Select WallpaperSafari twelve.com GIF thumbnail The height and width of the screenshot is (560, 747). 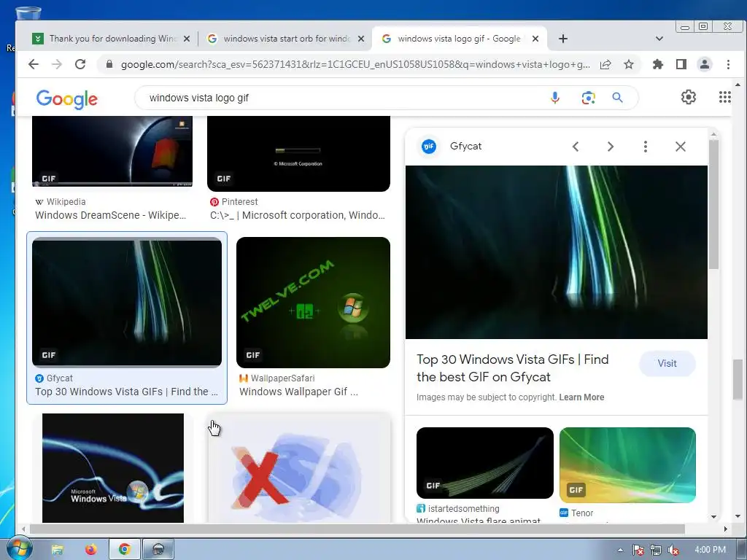click(313, 303)
